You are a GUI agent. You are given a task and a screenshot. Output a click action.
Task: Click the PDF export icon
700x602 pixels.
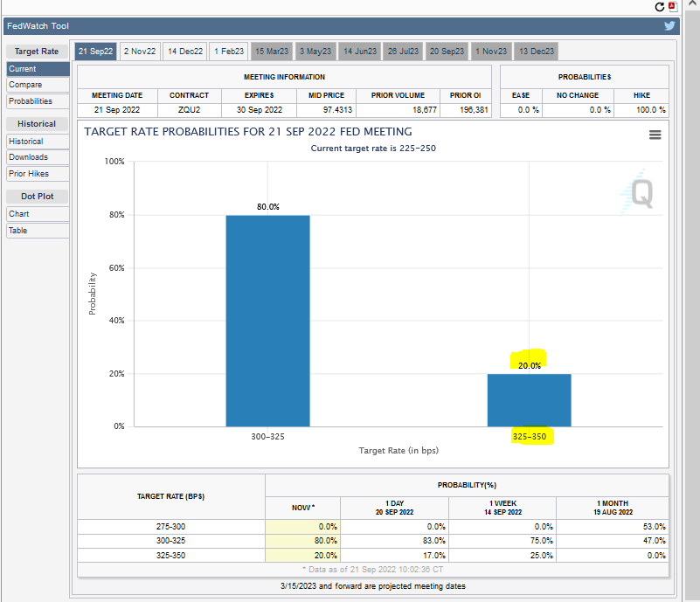673,7
